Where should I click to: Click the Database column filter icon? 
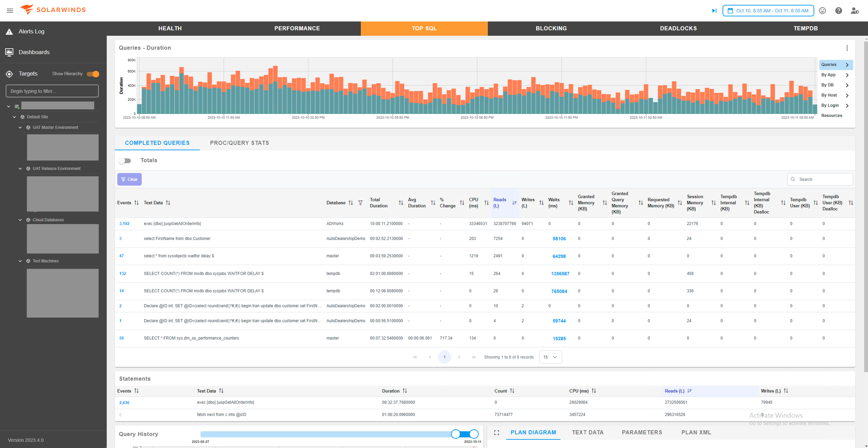pyautogui.click(x=361, y=203)
